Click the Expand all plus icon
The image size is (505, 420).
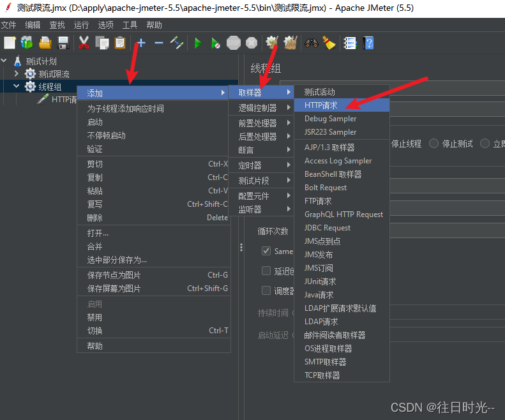click(x=140, y=43)
